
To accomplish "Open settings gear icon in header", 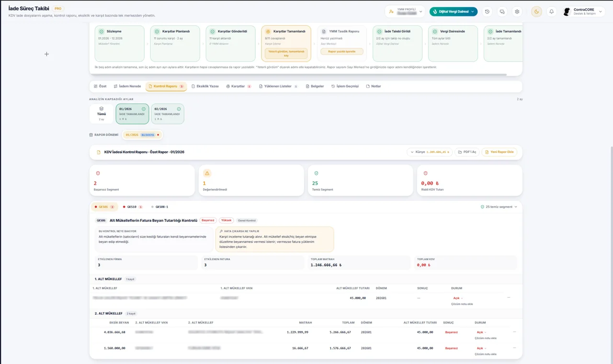I will pos(517,11).
